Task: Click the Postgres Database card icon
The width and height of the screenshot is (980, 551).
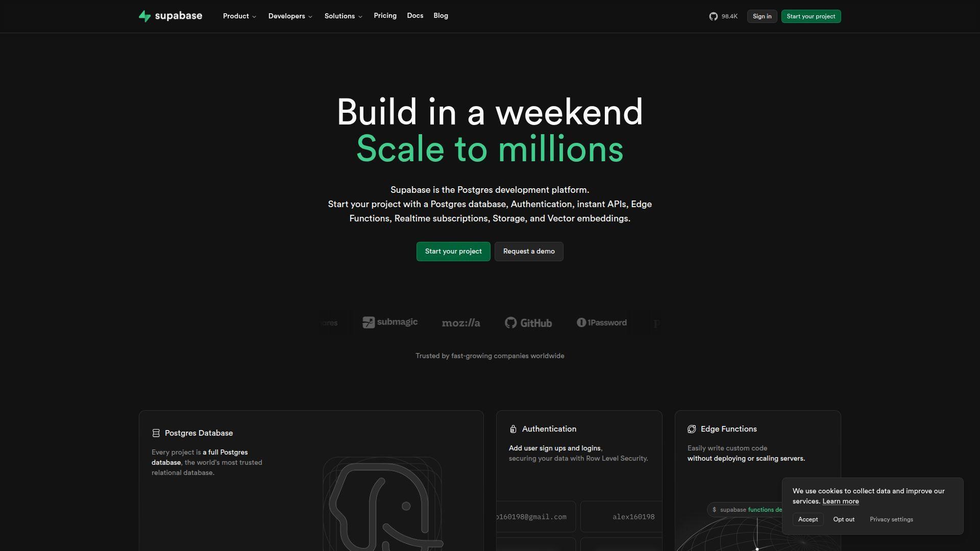Action: click(x=156, y=433)
